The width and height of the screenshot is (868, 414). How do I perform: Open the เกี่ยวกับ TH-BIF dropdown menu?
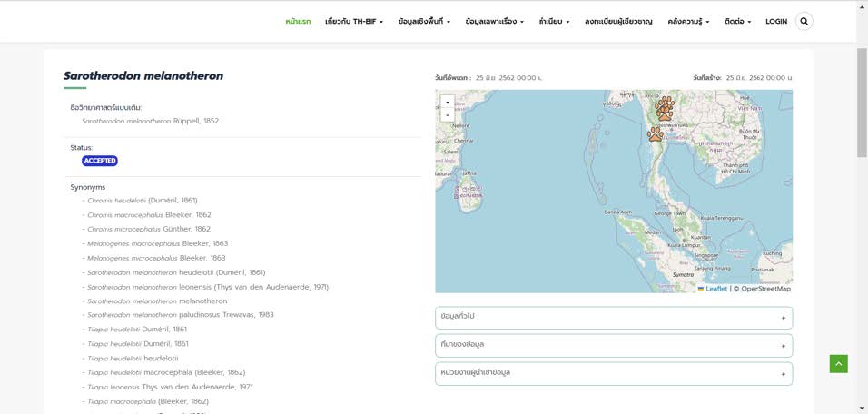[354, 21]
